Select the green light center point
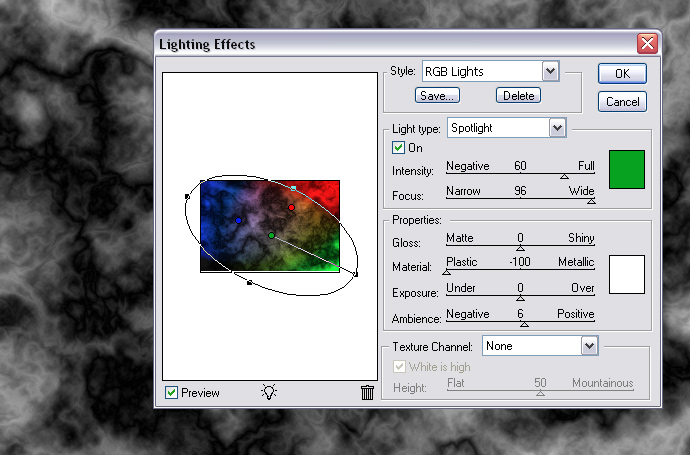This screenshot has height=455, width=690. point(272,235)
